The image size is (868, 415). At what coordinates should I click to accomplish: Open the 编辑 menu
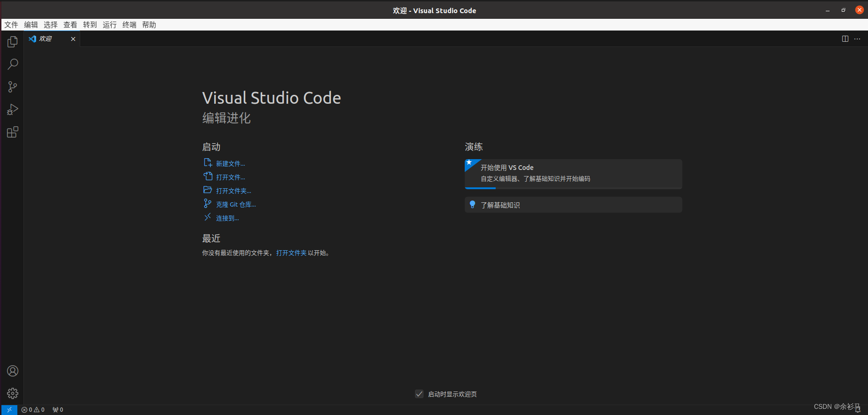coord(31,25)
